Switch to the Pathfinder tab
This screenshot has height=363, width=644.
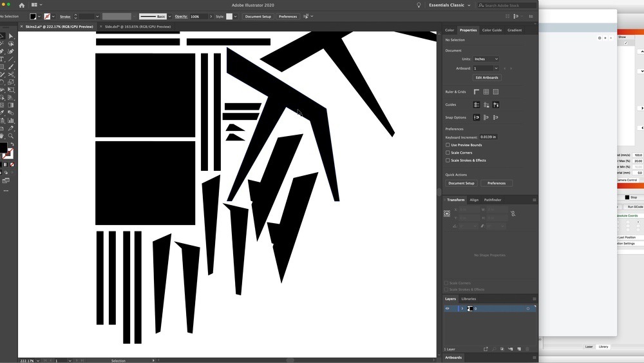coord(493,200)
